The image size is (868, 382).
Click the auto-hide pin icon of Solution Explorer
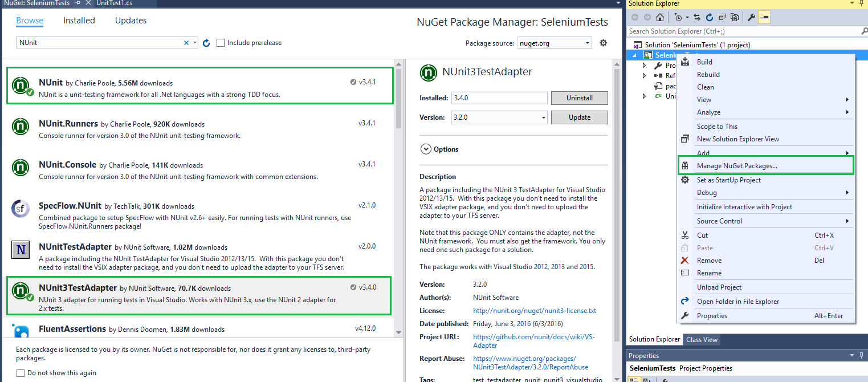(x=861, y=3)
